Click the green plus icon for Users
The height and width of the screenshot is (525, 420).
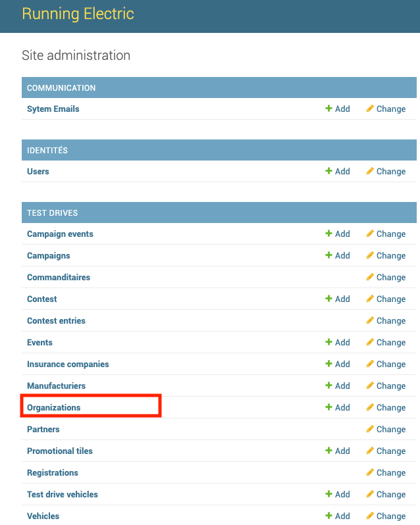328,171
